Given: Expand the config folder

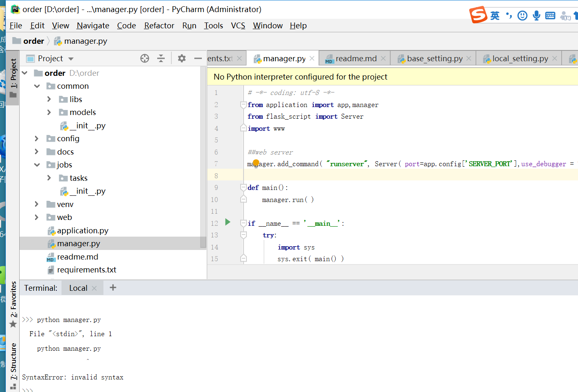Looking at the screenshot, I should coord(37,139).
